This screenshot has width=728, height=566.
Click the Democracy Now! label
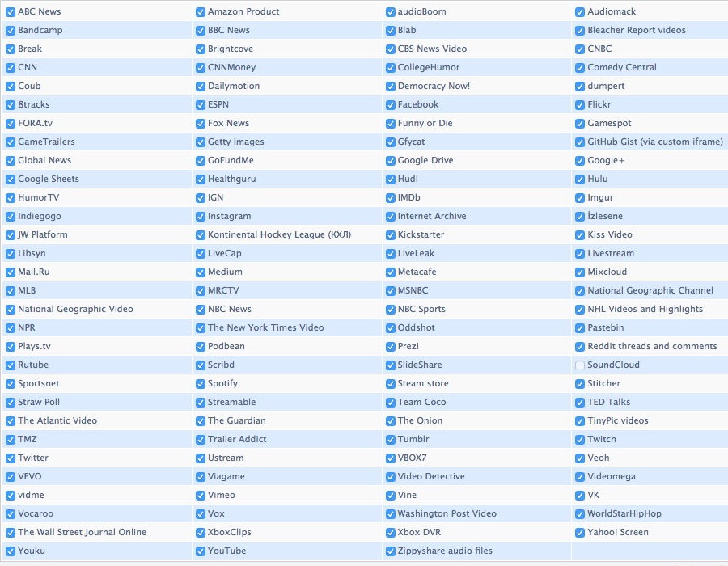click(434, 86)
